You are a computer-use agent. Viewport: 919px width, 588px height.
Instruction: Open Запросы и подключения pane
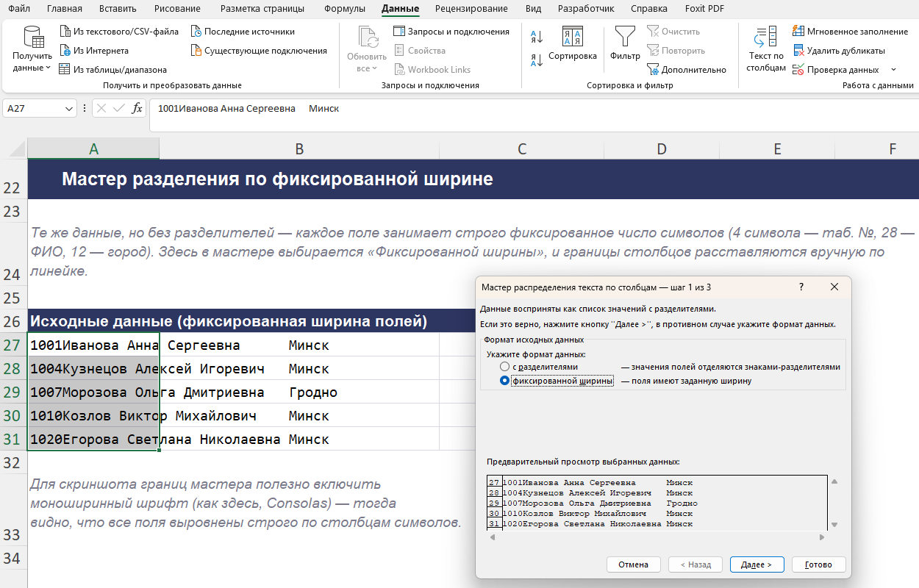[451, 32]
